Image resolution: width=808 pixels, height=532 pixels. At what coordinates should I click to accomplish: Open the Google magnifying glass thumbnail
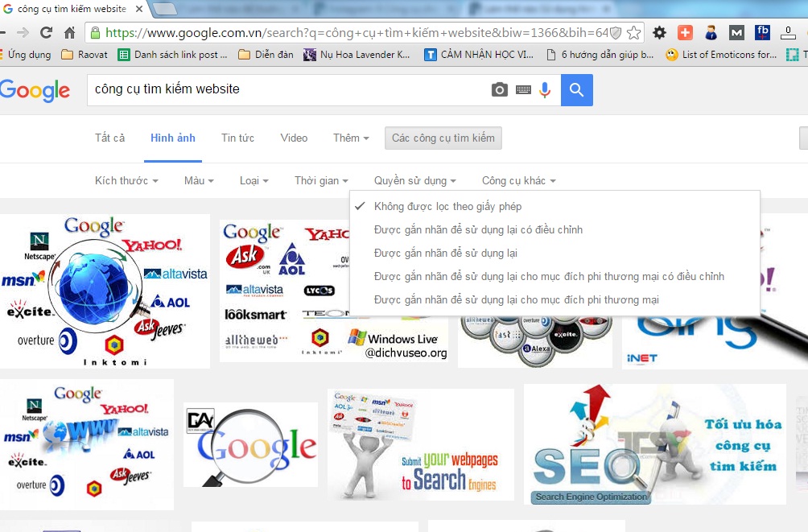pos(250,444)
